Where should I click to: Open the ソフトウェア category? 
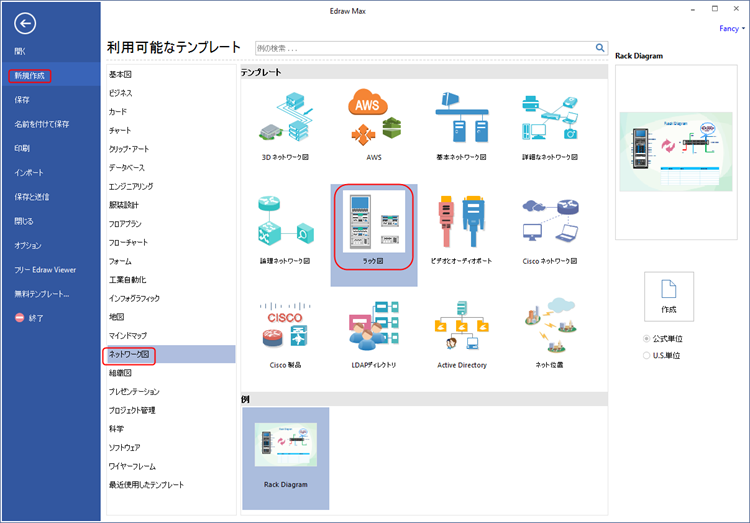click(x=124, y=448)
